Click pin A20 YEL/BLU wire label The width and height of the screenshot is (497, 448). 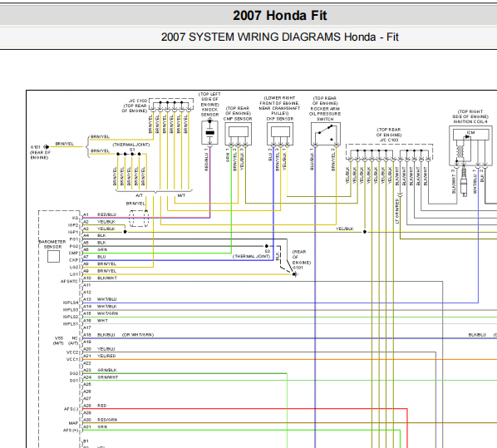(x=106, y=349)
